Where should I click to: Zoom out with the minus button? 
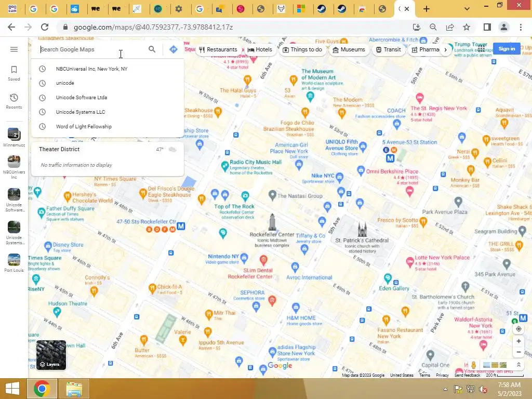tap(518, 352)
